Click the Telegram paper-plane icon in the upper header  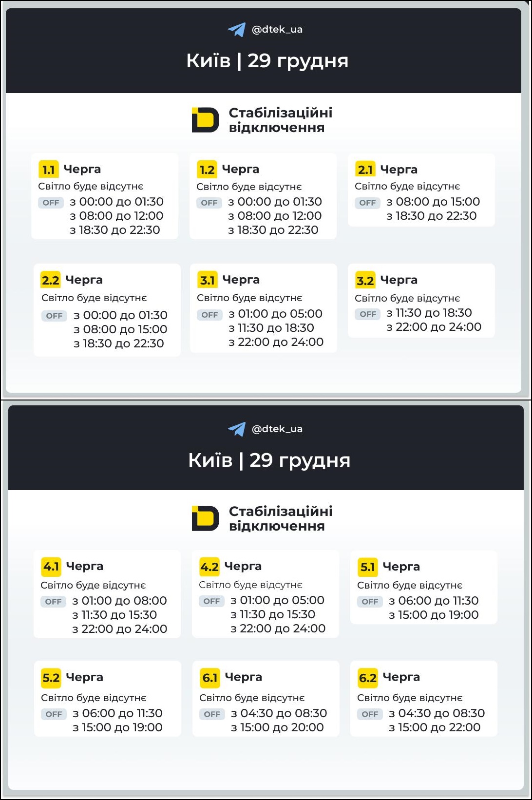pyautogui.click(x=237, y=30)
